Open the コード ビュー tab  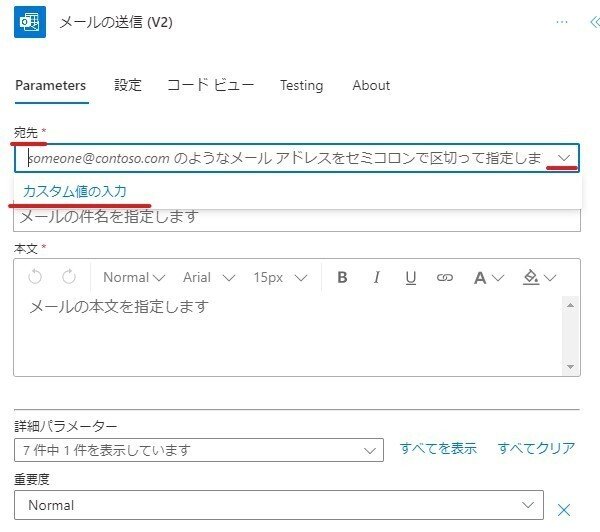click(x=210, y=85)
